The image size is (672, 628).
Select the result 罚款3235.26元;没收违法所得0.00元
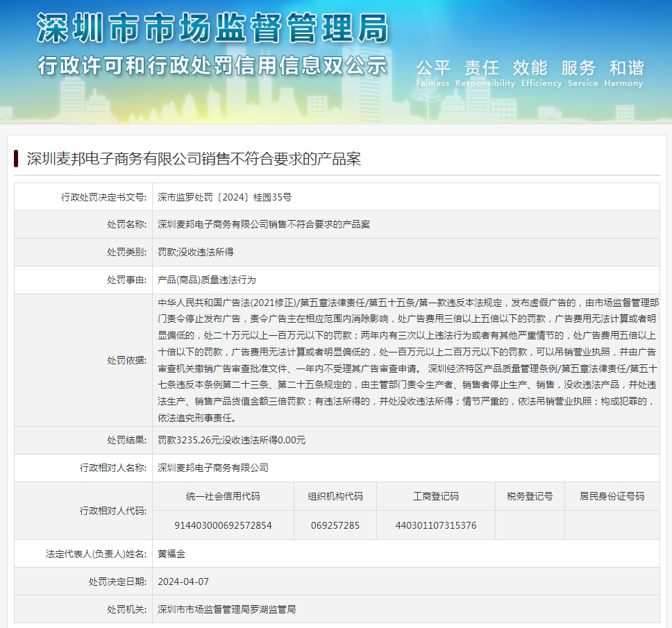(231, 440)
